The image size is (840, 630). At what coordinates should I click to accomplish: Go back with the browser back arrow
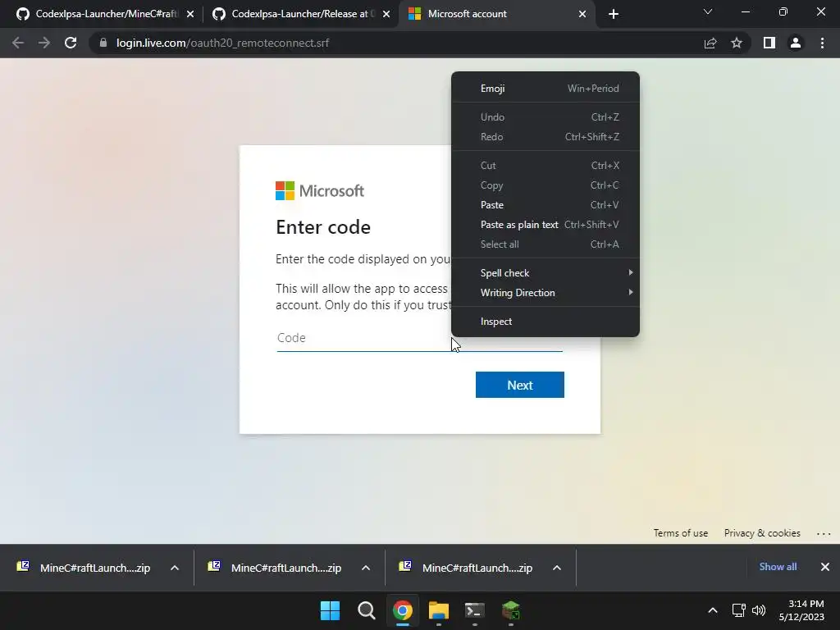coord(18,43)
